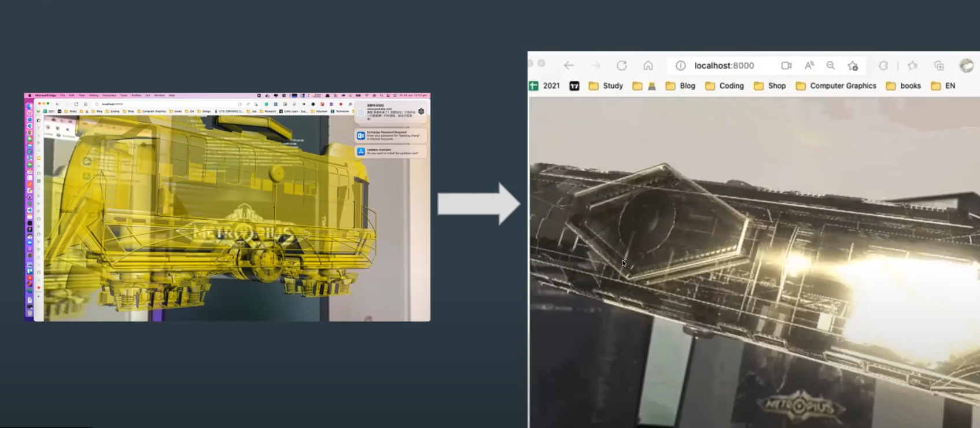
Task: Open the large 2021 spreadsheet bookmark
Action: tap(544, 86)
